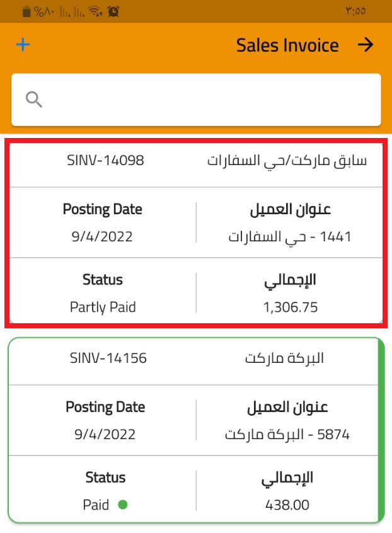The width and height of the screenshot is (392, 533).
Task: Select customer سابق ماركت/حي السفارات
Action: point(287,161)
